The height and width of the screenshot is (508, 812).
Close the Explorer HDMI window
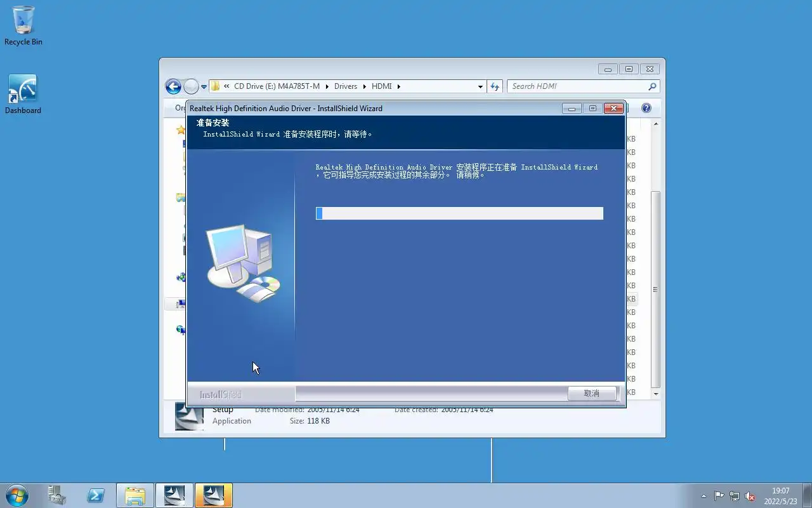click(650, 69)
